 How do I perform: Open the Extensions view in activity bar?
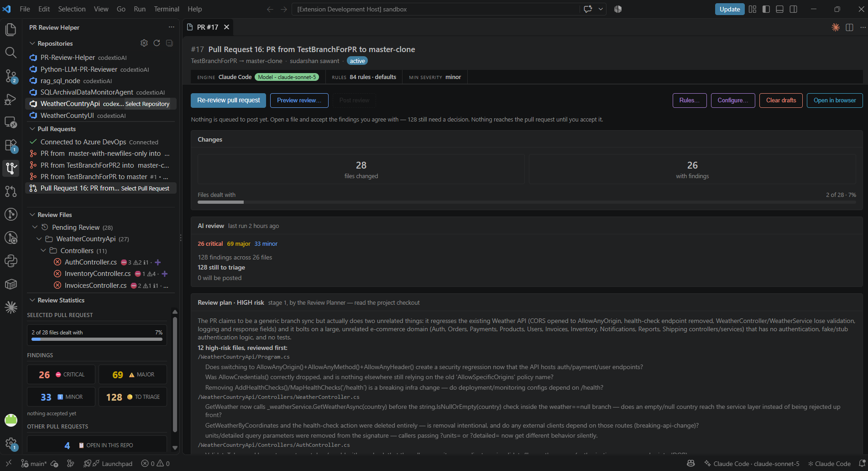click(x=10, y=145)
